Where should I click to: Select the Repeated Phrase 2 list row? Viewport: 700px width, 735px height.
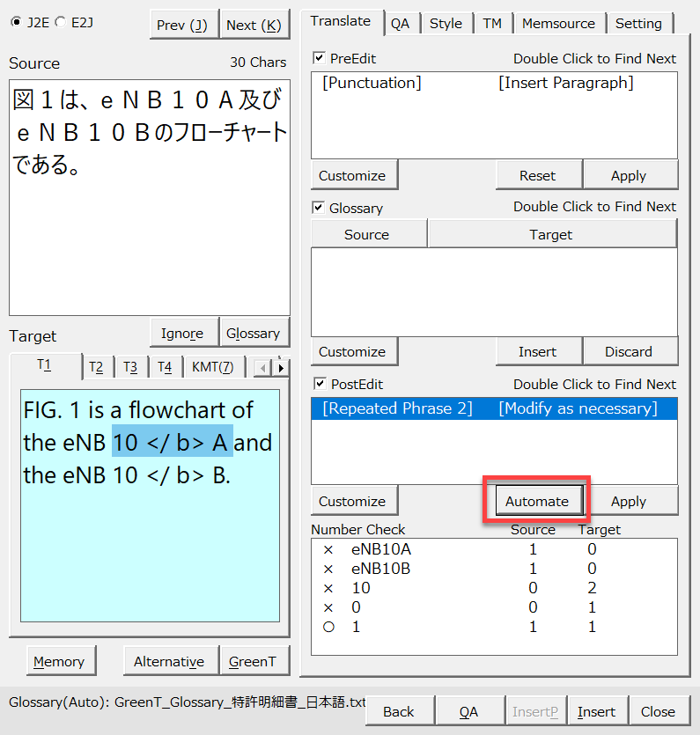(493, 408)
